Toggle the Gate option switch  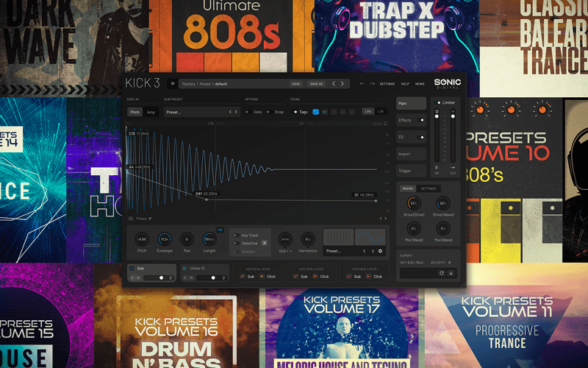pyautogui.click(x=248, y=112)
